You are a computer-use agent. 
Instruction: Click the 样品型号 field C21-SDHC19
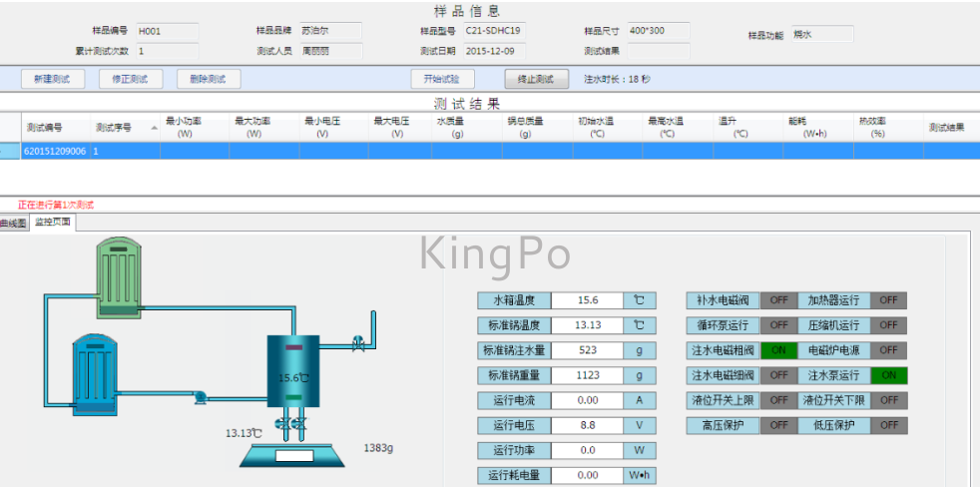(x=494, y=31)
